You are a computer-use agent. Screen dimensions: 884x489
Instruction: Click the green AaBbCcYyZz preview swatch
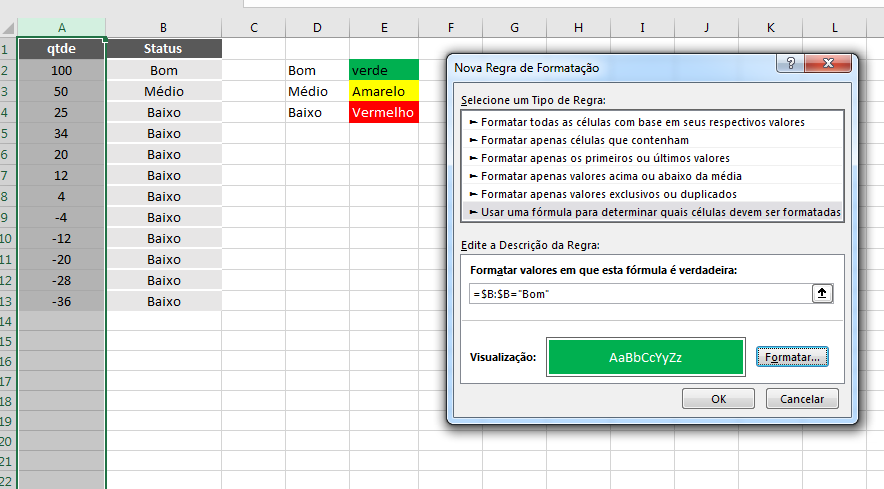click(x=646, y=357)
